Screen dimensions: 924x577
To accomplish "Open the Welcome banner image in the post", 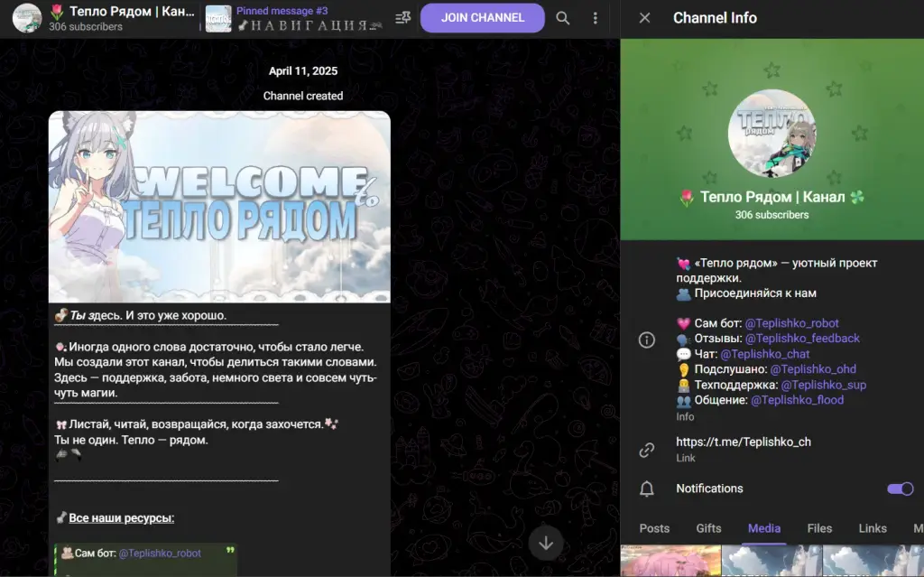I will (219, 207).
